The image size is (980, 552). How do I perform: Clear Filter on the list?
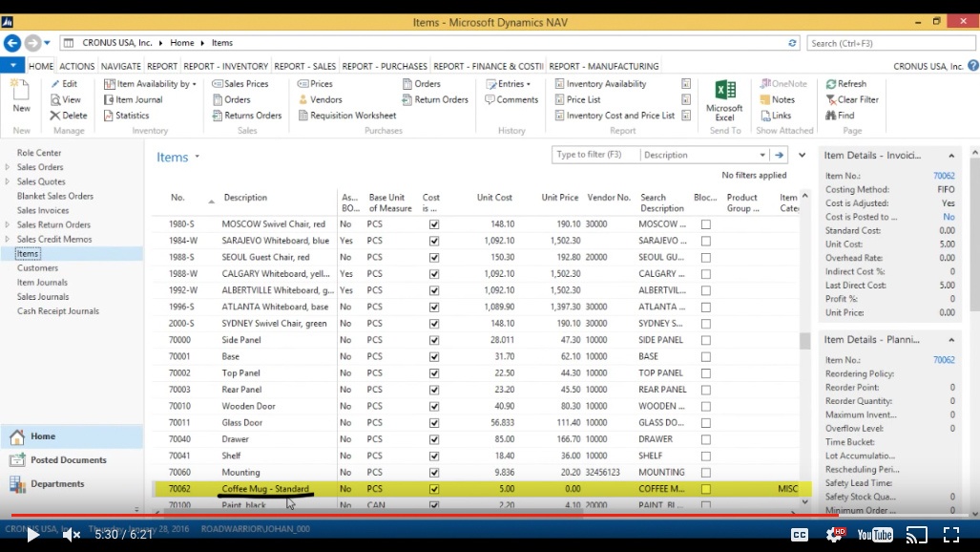pos(852,99)
